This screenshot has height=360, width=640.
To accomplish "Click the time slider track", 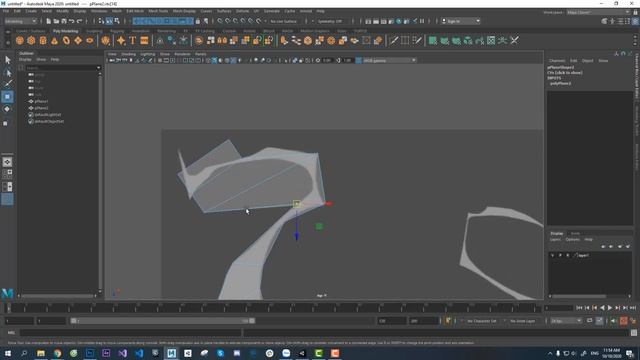I will [x=273, y=308].
